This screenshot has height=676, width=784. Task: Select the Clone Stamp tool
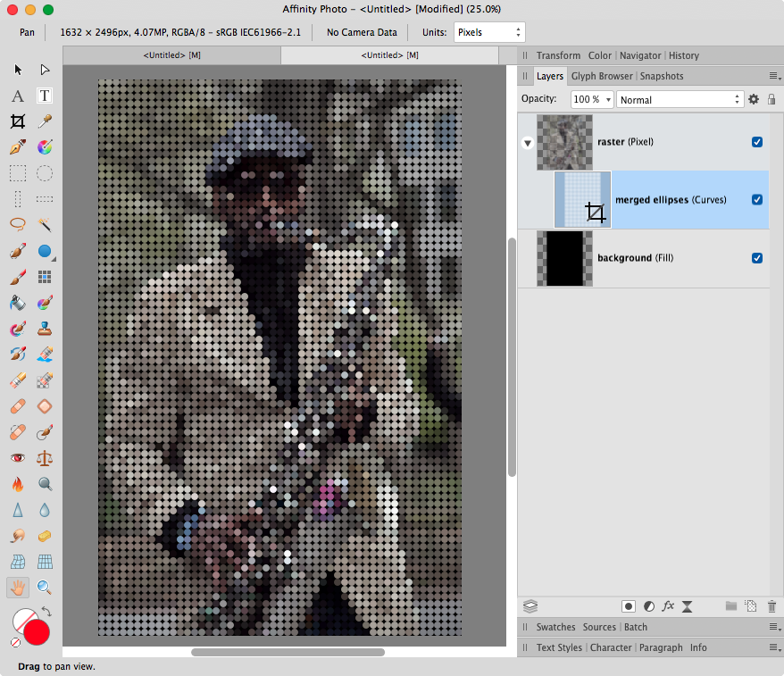[x=44, y=329]
